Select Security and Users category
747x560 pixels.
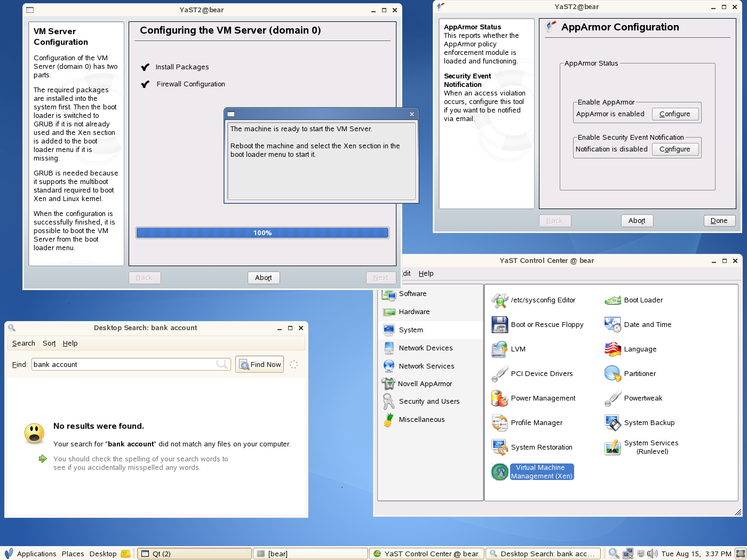(428, 402)
